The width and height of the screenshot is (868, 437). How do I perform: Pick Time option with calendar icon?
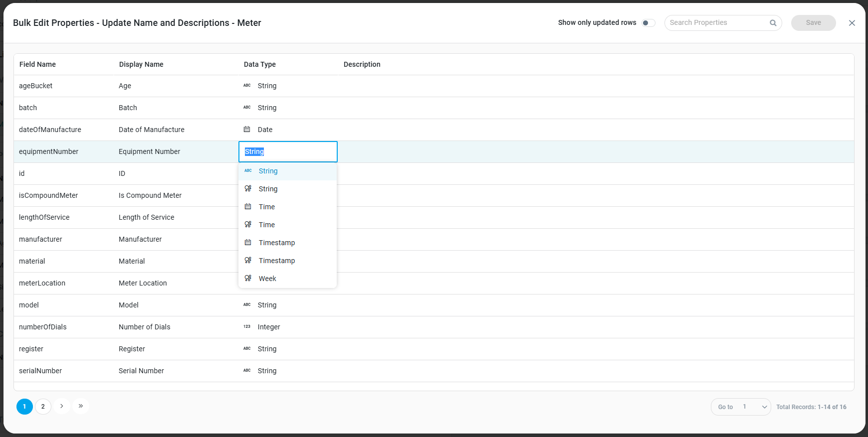point(266,207)
